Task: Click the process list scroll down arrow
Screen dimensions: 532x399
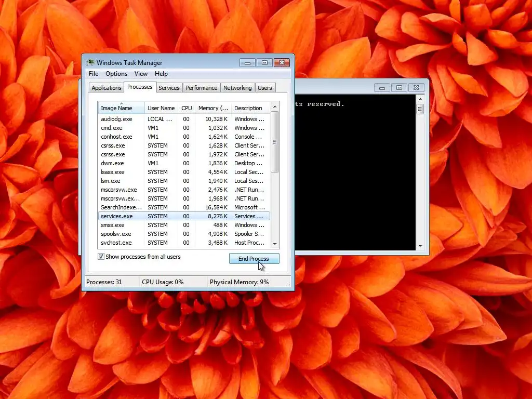Action: point(275,244)
